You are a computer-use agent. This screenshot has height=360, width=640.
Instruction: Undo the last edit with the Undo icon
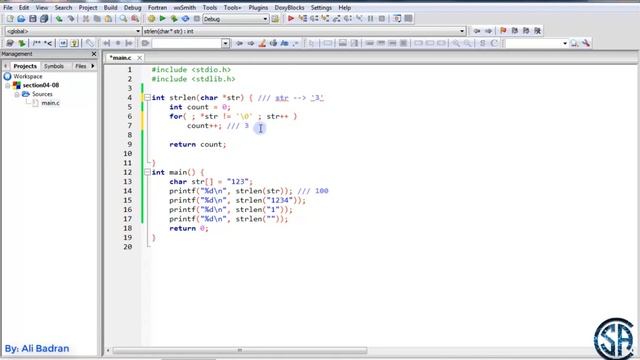click(x=59, y=19)
